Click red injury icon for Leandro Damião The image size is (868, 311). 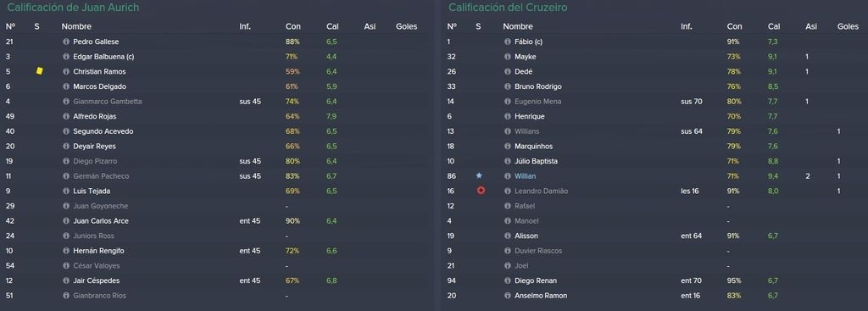[481, 191]
